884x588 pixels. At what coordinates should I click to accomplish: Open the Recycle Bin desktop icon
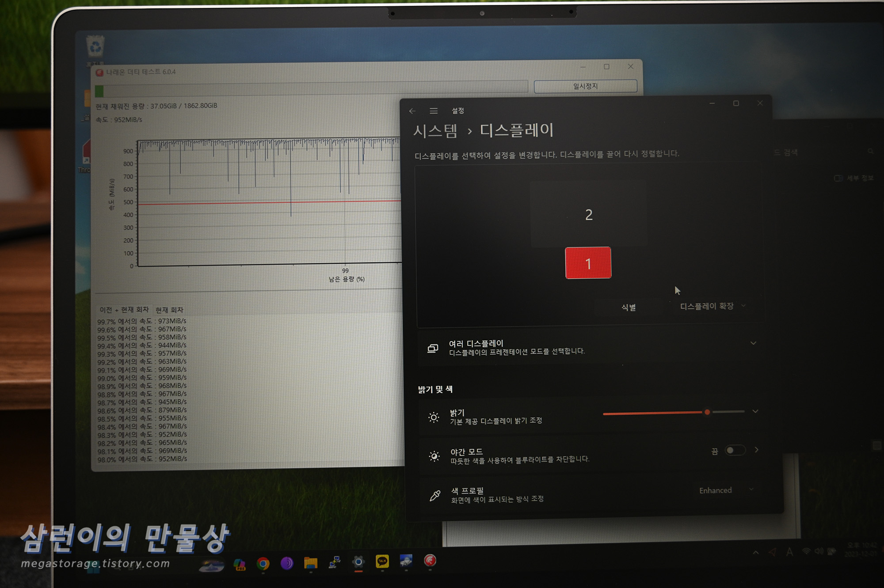click(x=95, y=47)
